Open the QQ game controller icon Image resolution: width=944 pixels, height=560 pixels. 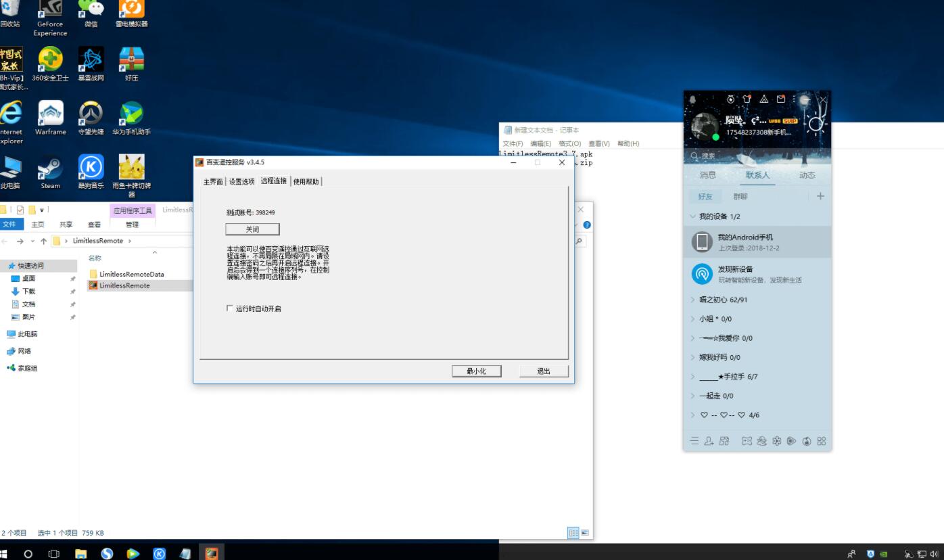747,441
